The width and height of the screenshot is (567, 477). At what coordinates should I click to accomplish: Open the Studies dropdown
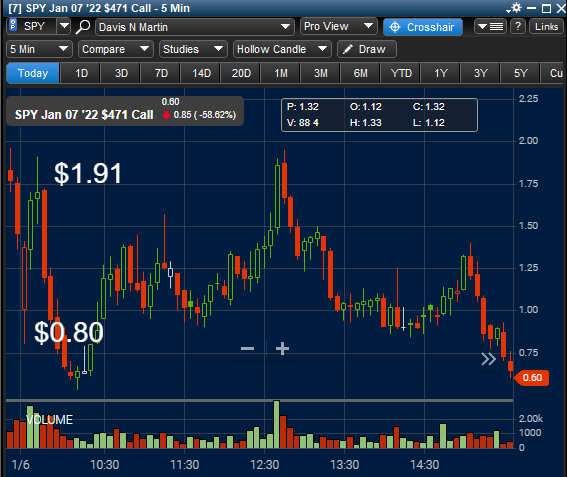click(x=193, y=49)
